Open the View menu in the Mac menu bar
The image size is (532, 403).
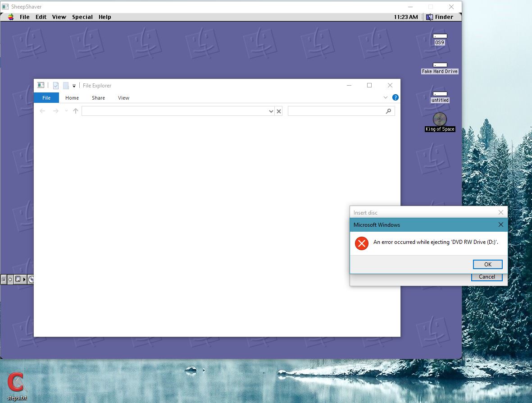(59, 17)
